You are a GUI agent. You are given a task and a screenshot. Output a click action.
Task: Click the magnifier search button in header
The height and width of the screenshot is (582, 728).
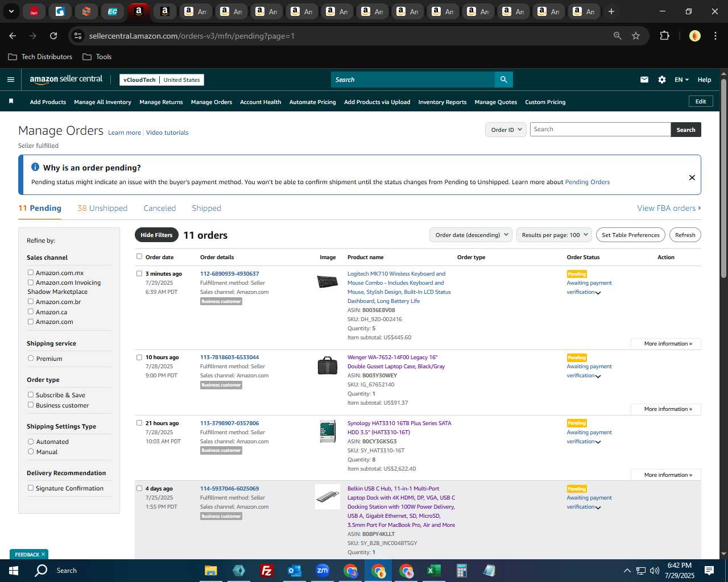(503, 80)
